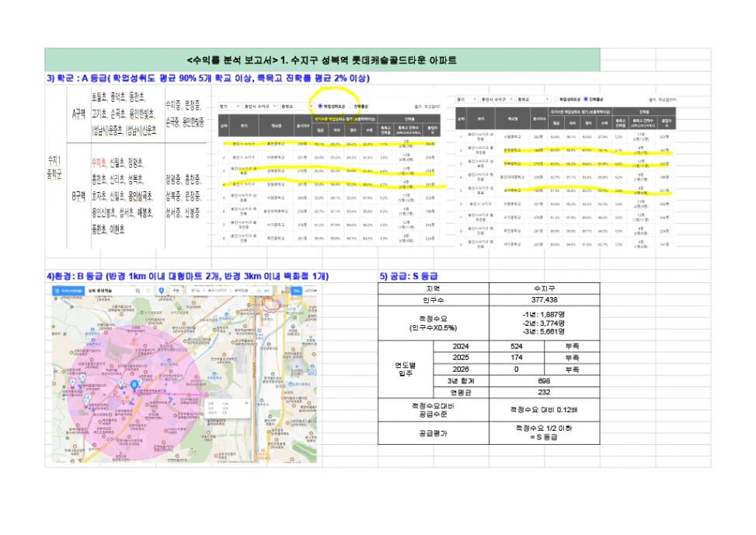Click the map search magnifier icon

pos(138,291)
